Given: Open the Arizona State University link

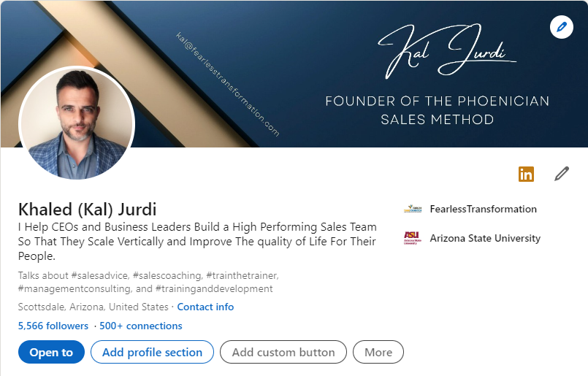Looking at the screenshot, I should [485, 238].
